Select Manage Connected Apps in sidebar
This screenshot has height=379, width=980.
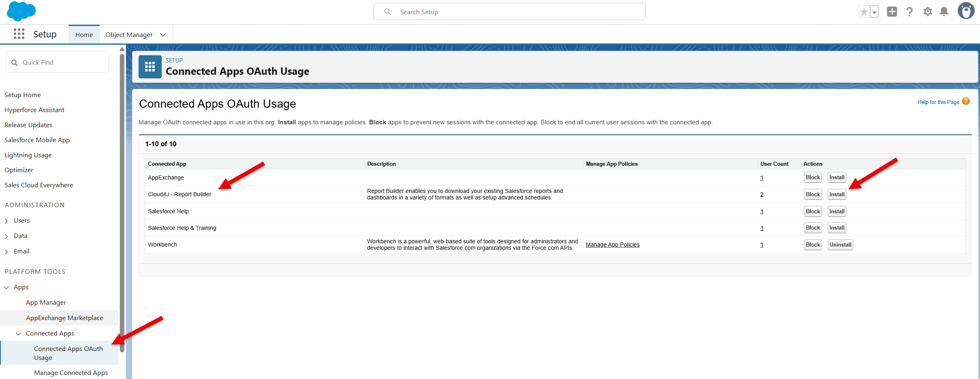[x=71, y=373]
